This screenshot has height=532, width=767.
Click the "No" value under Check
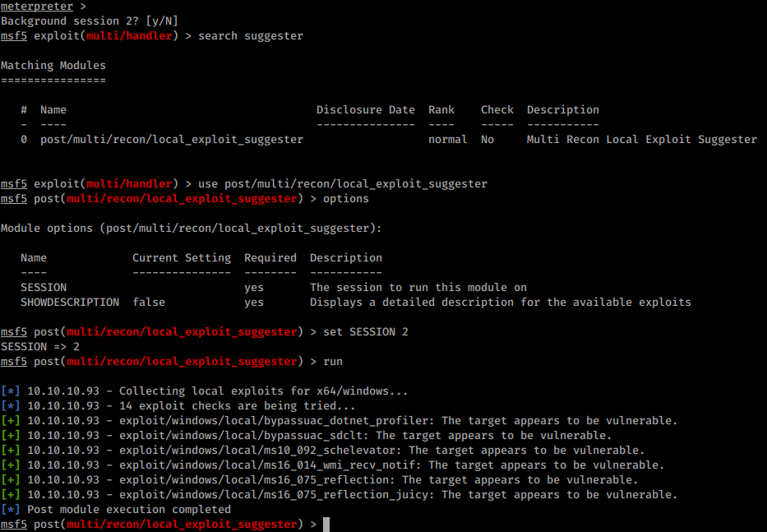[487, 140]
